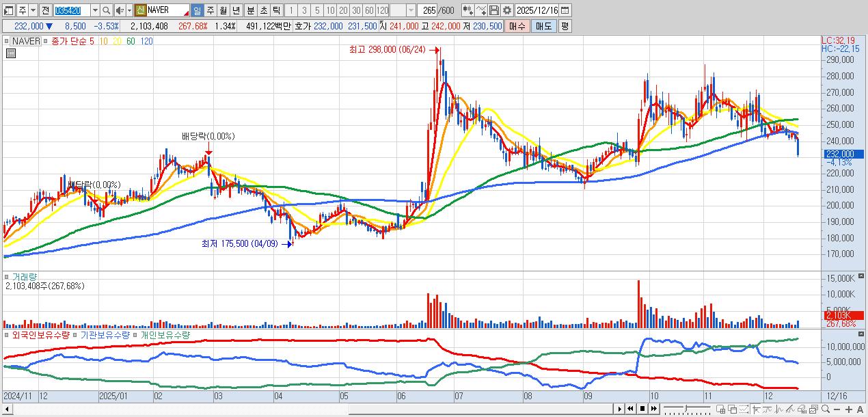
Task: Expand the speaker options dropdown arrow
Action: click(x=128, y=11)
